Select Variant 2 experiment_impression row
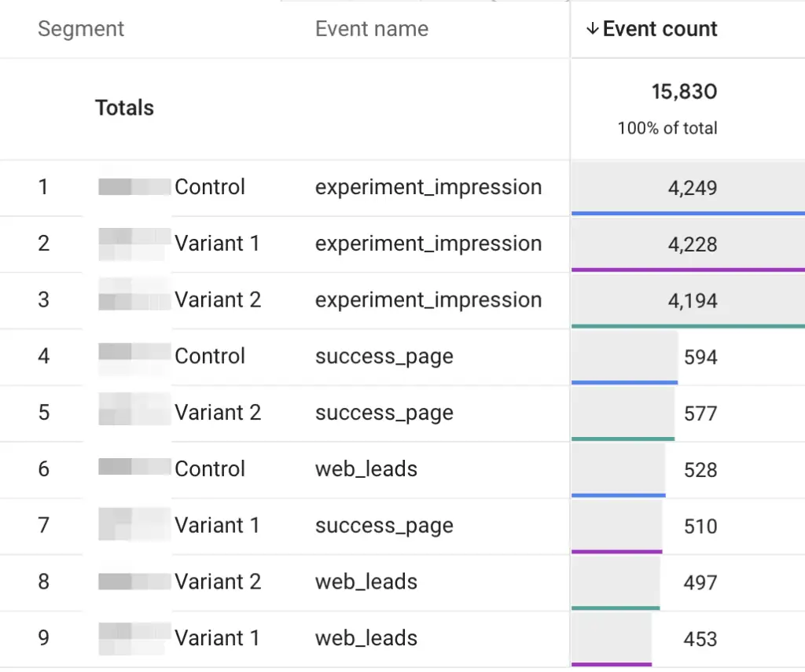Screen dimensions: 805x672 pyautogui.click(x=428, y=300)
